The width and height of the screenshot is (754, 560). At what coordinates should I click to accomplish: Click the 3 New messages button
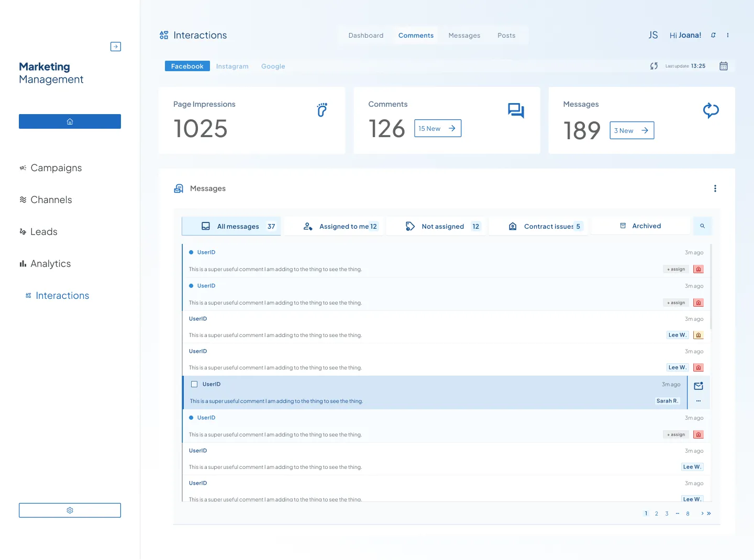coord(631,130)
